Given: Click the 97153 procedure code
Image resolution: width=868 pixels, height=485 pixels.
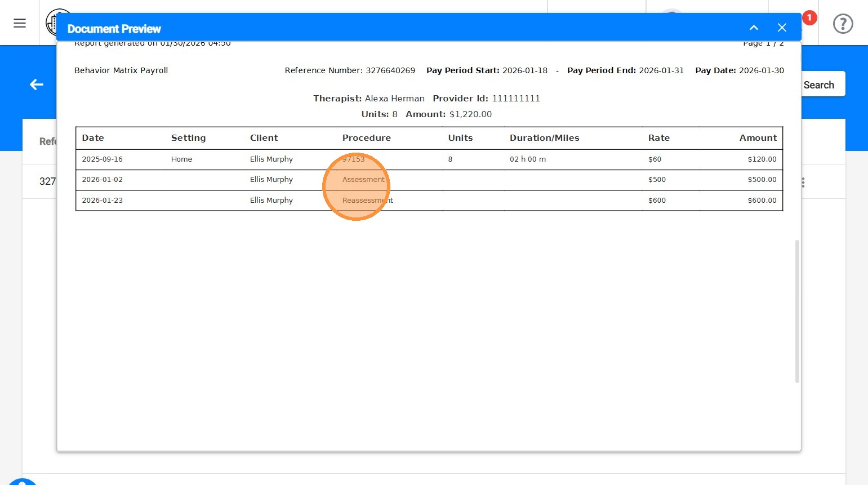Looking at the screenshot, I should click(354, 159).
